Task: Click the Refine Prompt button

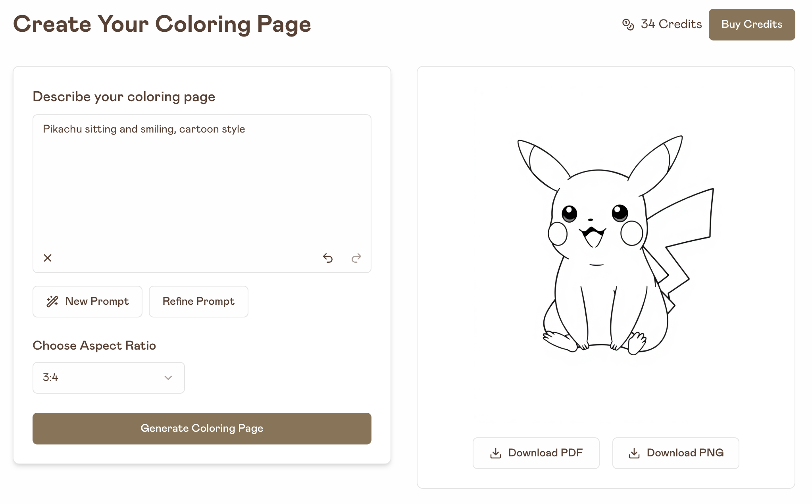Action: 198,301
